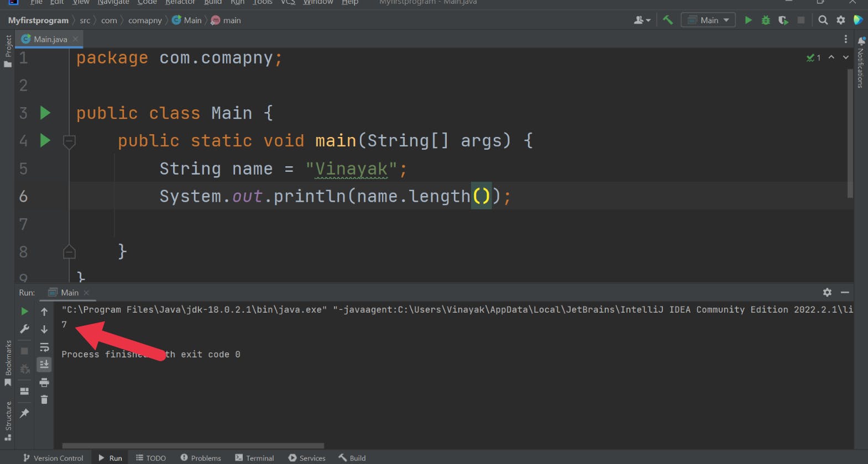
Task: Collapse main method fold marker on line 4
Action: [69, 141]
